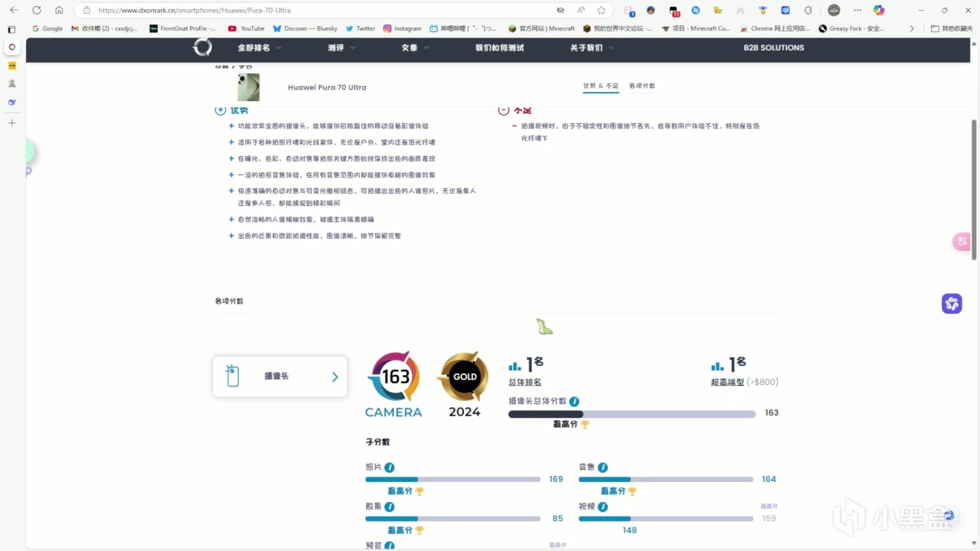Click the Huawei Pura 70 Ultra title
The image size is (980, 551).
point(327,87)
